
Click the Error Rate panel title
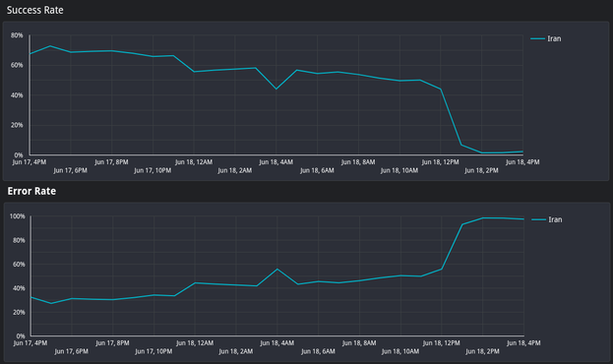click(31, 191)
